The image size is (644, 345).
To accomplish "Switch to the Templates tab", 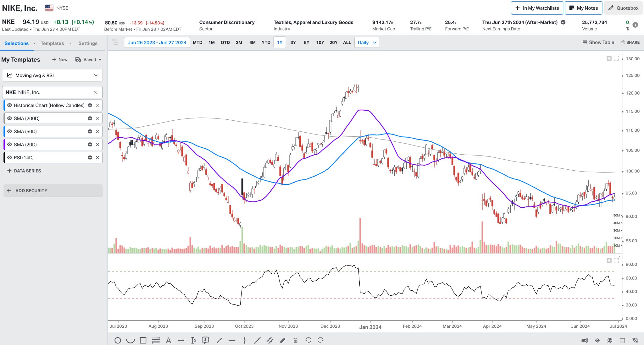I will click(52, 43).
